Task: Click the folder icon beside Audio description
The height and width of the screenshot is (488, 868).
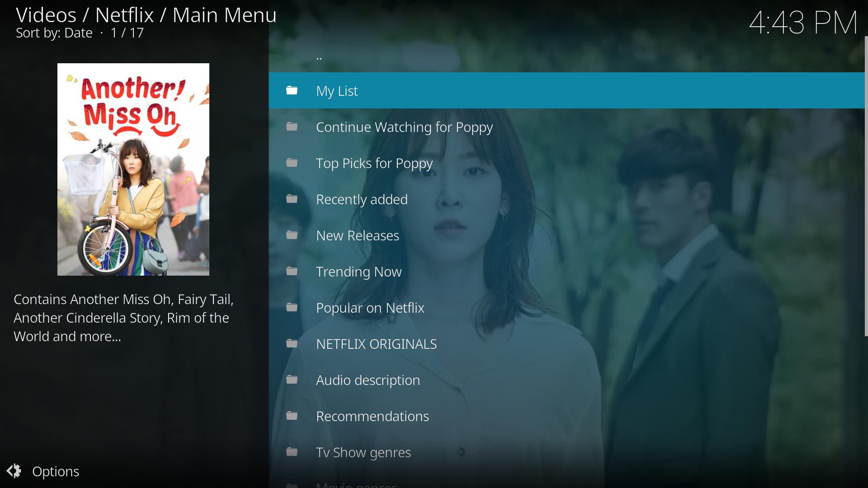Action: coord(292,380)
